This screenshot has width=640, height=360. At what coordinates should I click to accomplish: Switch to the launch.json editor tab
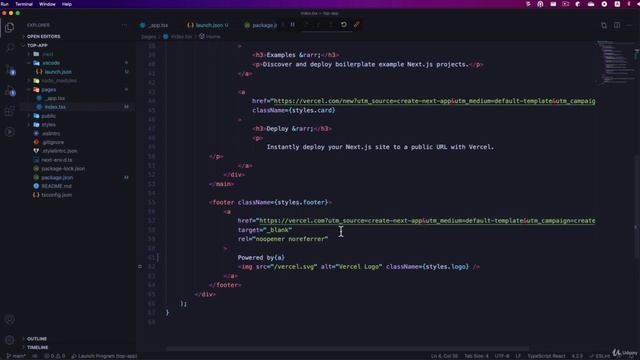pos(208,25)
